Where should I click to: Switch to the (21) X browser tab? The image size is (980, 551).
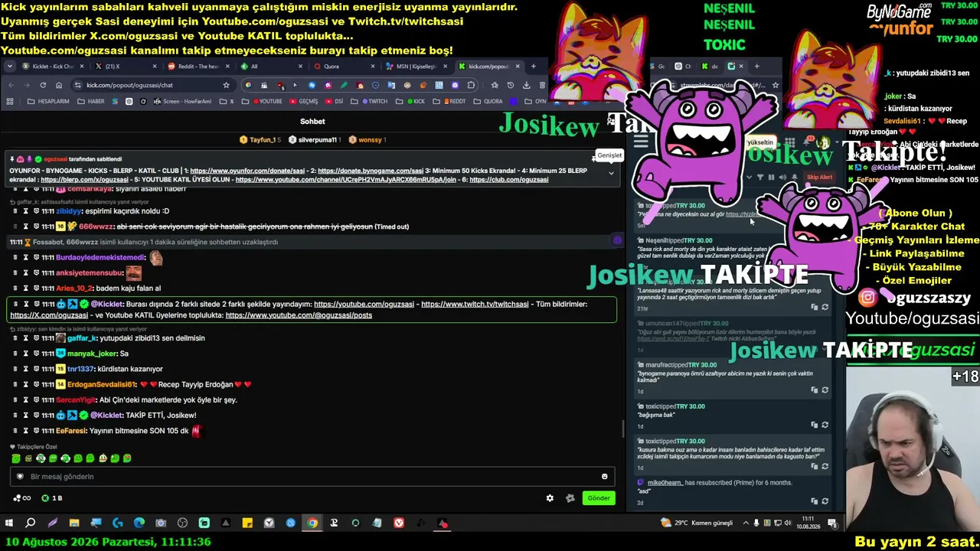[126, 67]
